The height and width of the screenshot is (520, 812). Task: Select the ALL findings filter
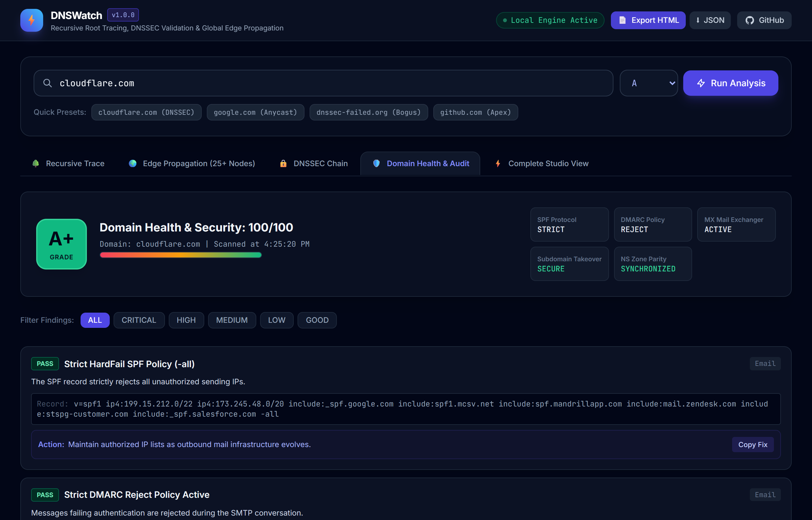(95, 320)
